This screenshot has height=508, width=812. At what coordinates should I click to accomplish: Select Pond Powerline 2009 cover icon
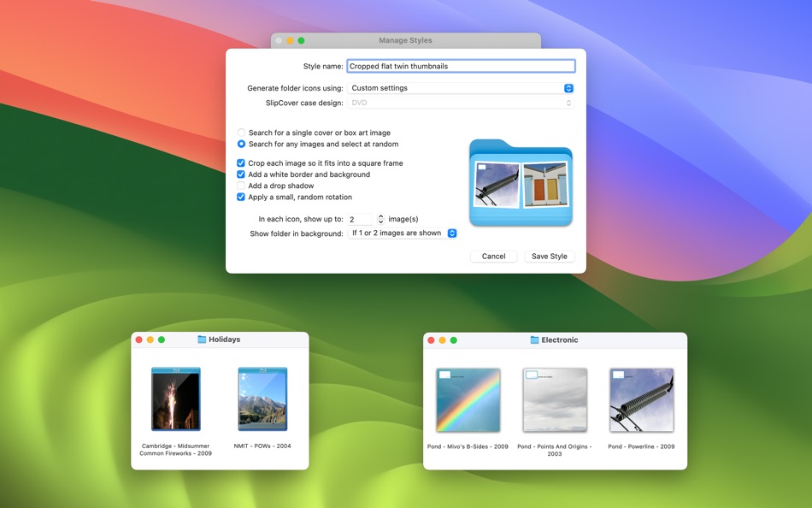642,400
